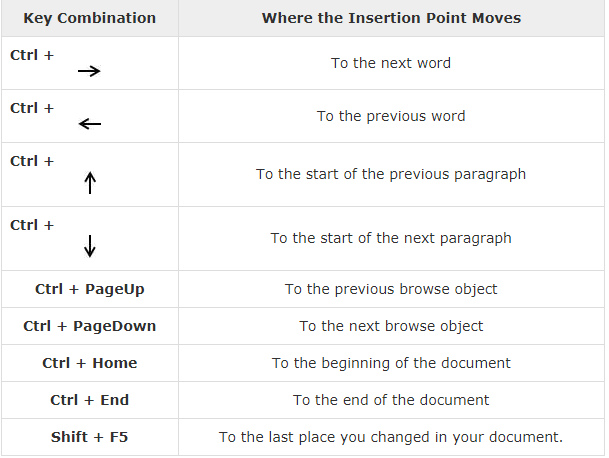Click the right arrow icon
Screen dimensions: 609x458
tap(89, 71)
